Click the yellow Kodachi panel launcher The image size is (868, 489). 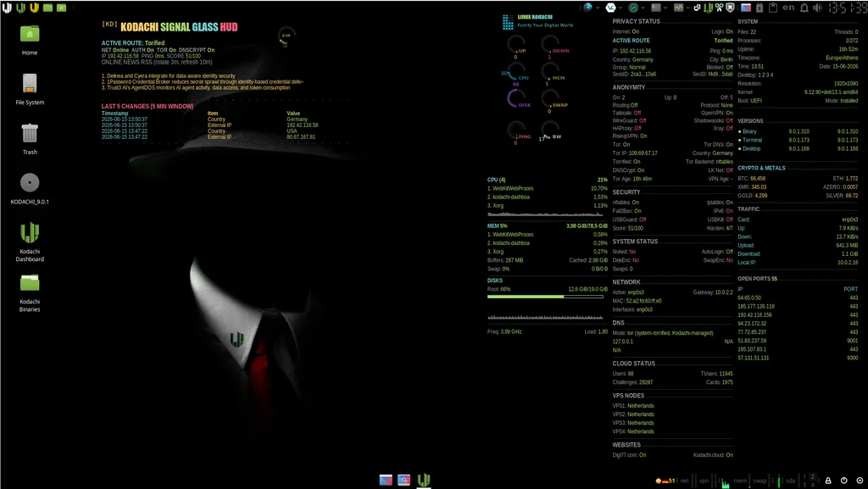pos(34,8)
